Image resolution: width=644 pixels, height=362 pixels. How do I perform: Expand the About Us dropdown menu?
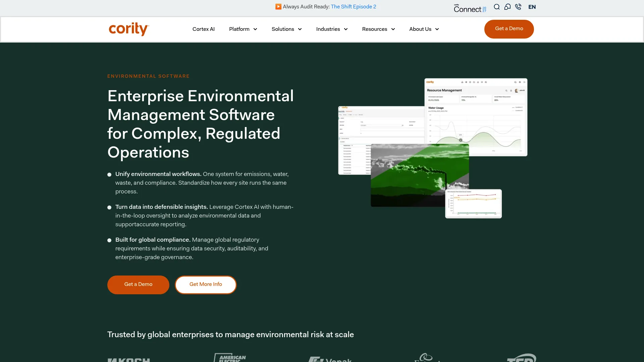tap(424, 29)
